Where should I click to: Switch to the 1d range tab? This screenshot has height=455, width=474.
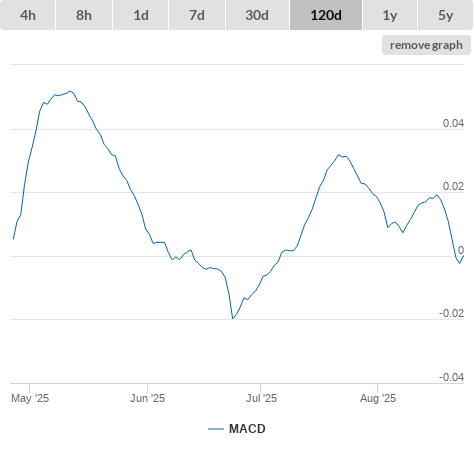(x=141, y=15)
